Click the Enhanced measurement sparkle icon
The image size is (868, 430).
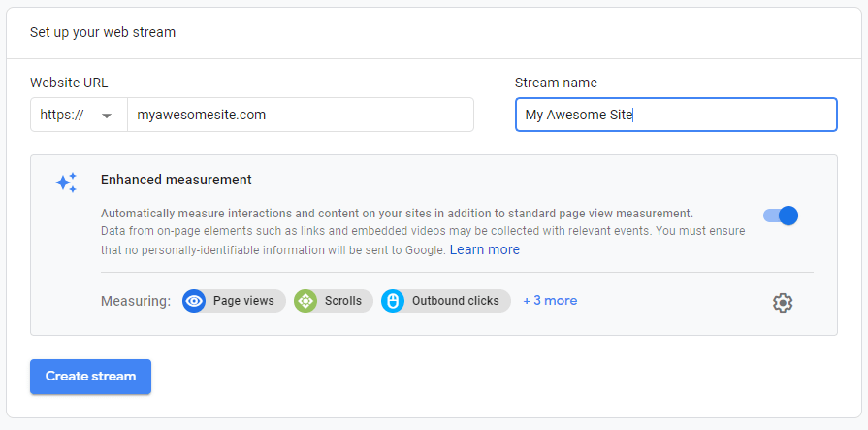pos(66,182)
